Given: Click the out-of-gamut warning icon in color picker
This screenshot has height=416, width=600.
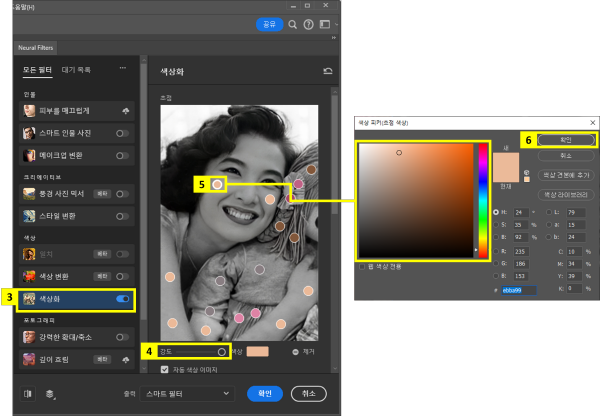Looking at the screenshot, I should click(527, 173).
